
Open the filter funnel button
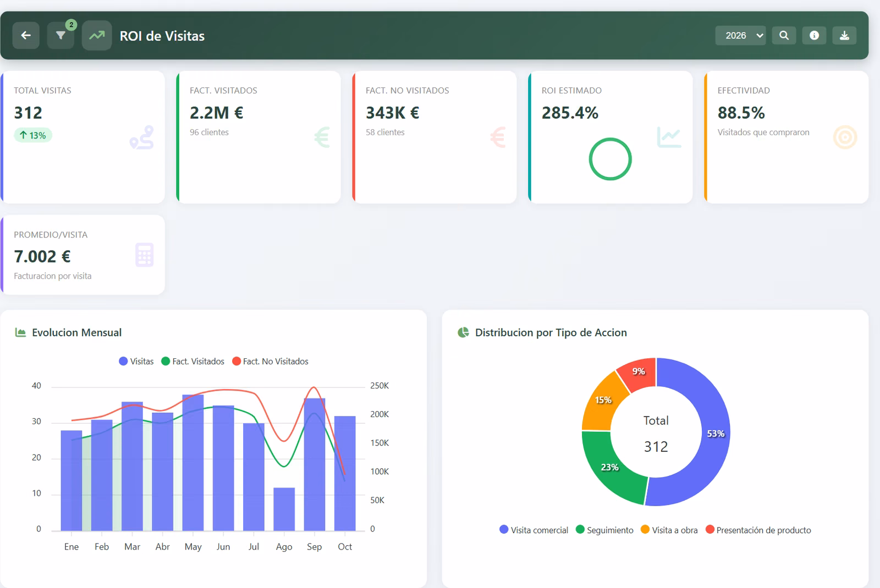pos(61,36)
